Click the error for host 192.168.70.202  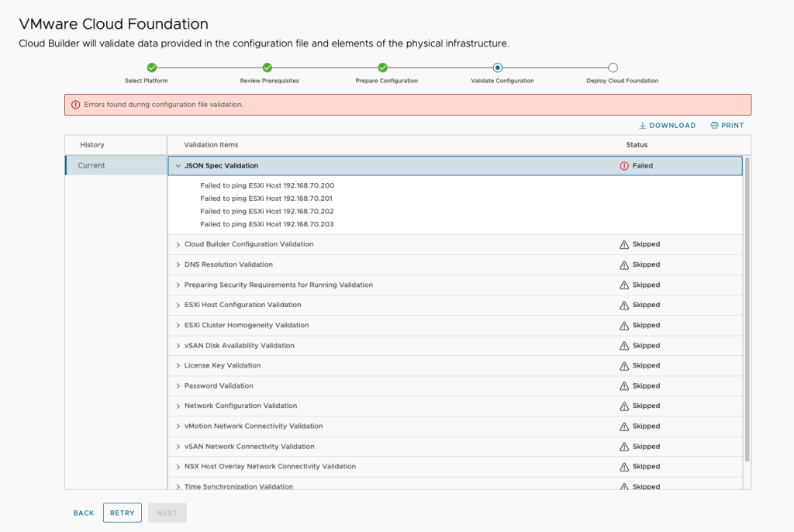coord(267,211)
